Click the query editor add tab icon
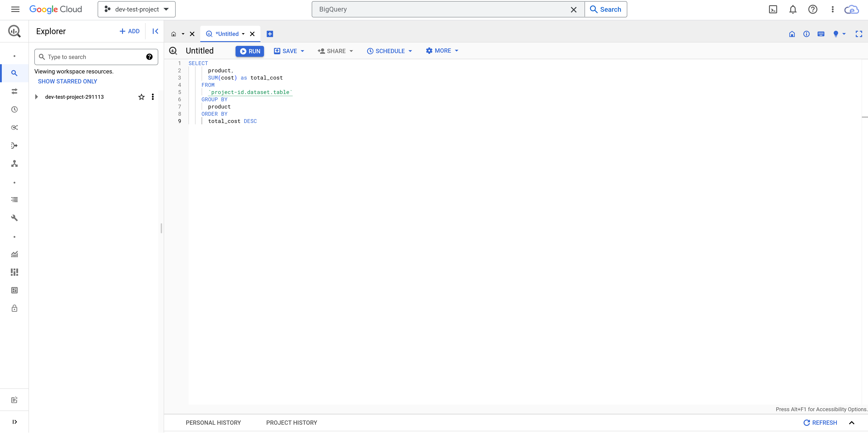The width and height of the screenshot is (868, 434). (270, 34)
